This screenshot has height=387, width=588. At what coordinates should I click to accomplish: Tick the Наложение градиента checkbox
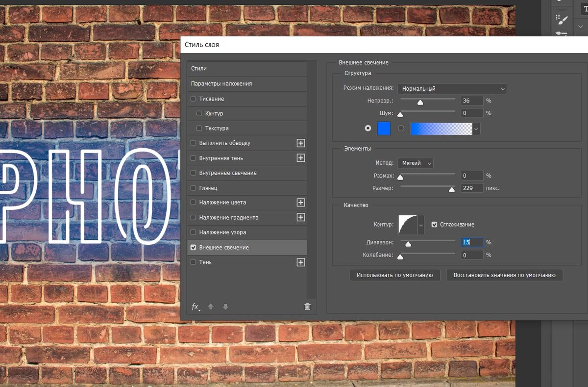(x=193, y=217)
